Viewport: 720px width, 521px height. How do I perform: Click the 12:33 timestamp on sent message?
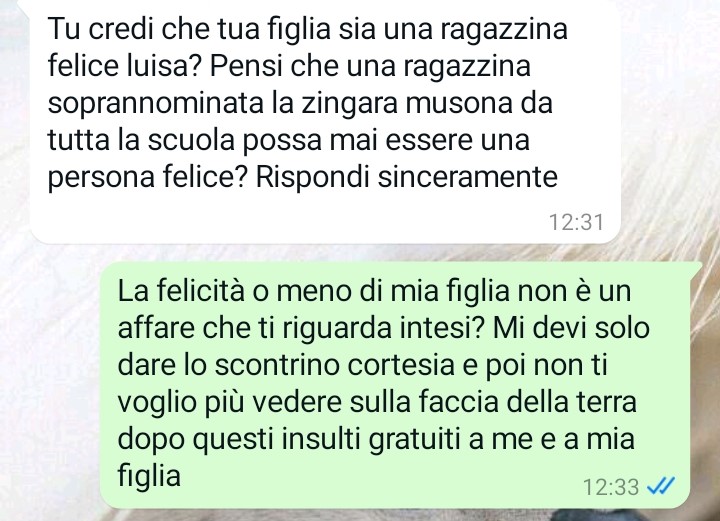611,487
